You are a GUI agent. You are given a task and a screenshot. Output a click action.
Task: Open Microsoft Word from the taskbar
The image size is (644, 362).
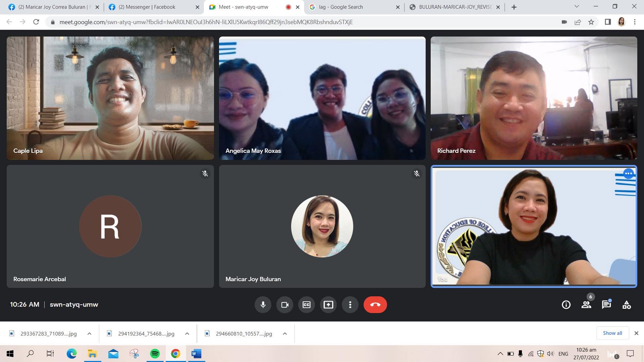tap(196, 354)
